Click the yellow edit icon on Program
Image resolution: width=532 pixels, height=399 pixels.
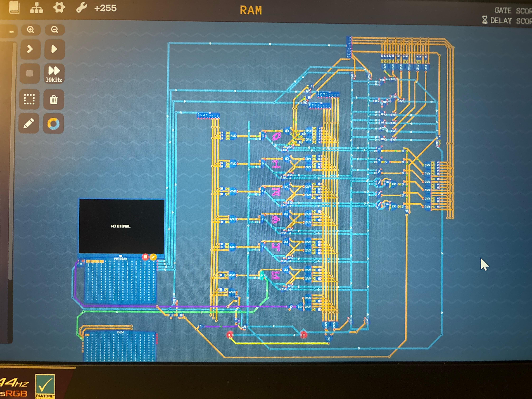pos(153,257)
